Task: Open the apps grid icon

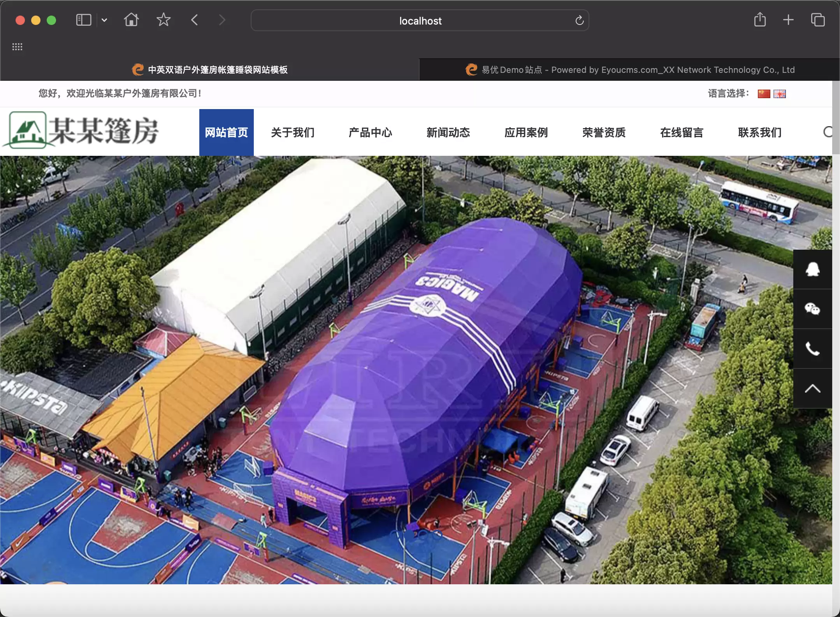Action: point(17,47)
